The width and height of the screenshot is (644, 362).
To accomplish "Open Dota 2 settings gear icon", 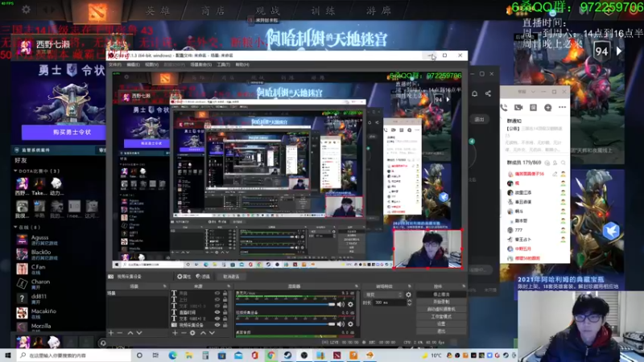I will coord(27,9).
